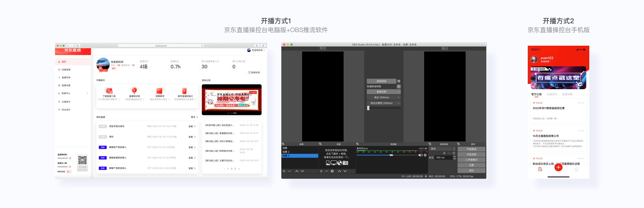Go to page 2 of announcements

pyautogui.click(x=232, y=169)
